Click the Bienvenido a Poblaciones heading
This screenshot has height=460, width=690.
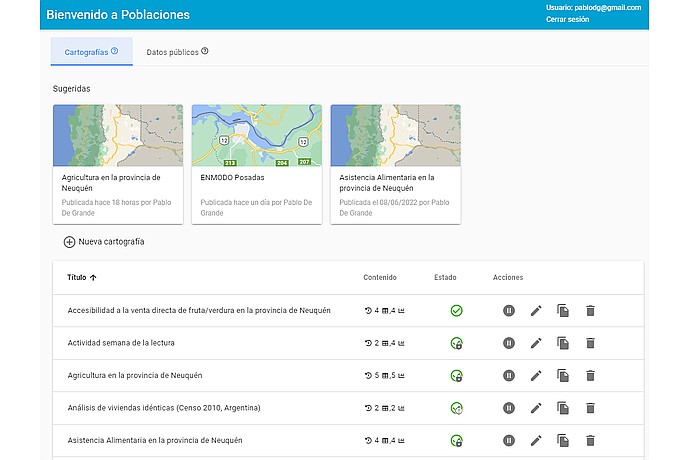(x=118, y=15)
